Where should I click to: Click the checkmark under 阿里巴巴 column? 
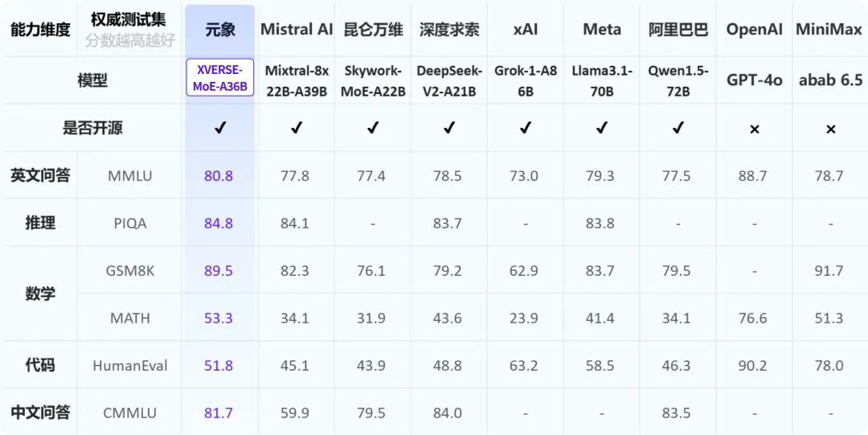(678, 128)
